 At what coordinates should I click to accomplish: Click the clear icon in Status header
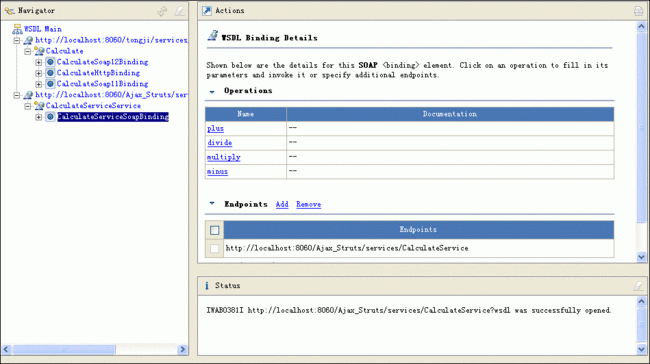point(638,286)
